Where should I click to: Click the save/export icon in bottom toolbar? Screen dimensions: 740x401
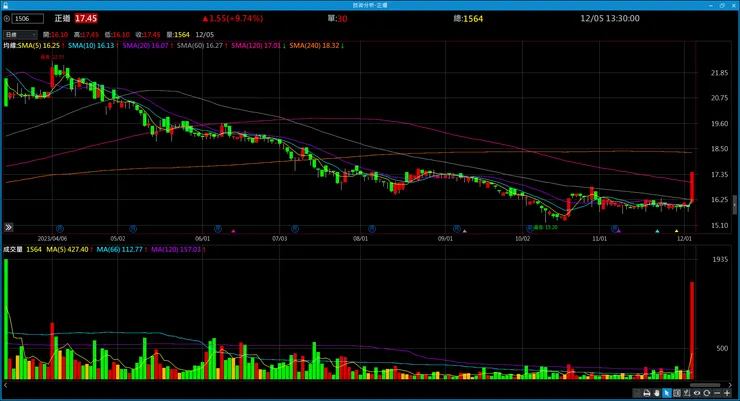(637, 393)
